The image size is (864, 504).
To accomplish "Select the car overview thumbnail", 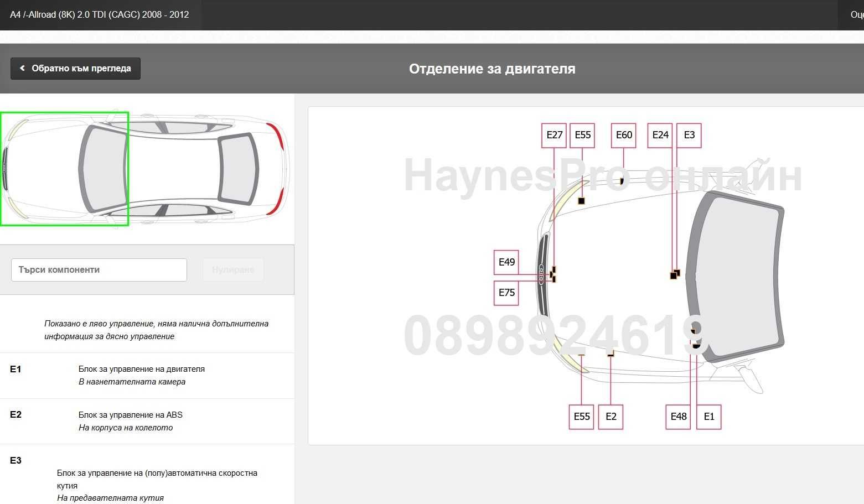I will (x=145, y=169).
